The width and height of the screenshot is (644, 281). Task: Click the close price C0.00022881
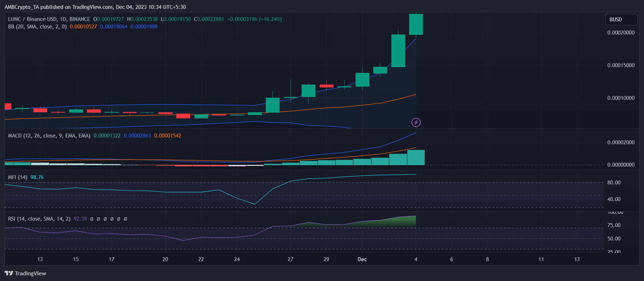click(x=209, y=19)
